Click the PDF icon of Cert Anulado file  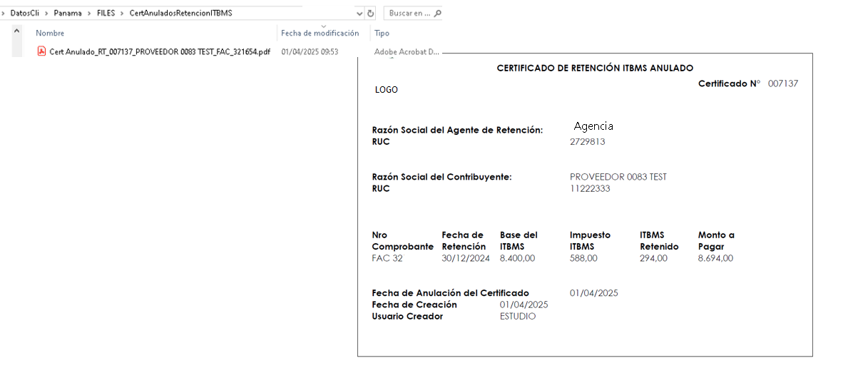pos(41,51)
